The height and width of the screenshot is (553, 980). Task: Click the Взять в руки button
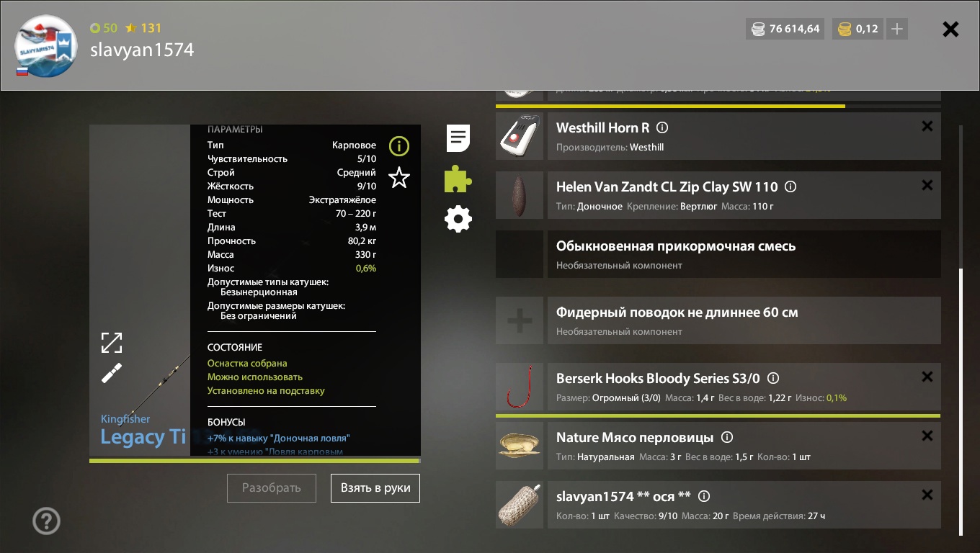[x=375, y=487]
